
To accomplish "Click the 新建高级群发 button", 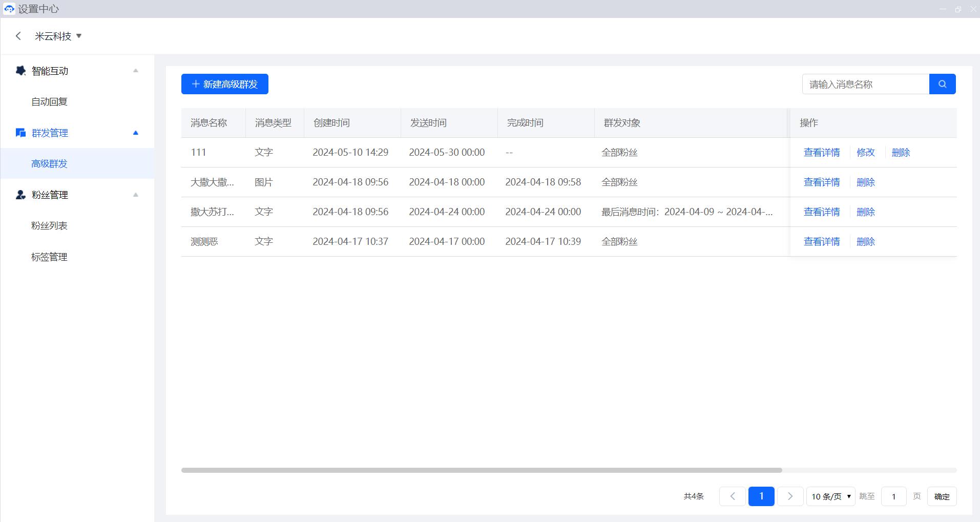I will coord(224,84).
